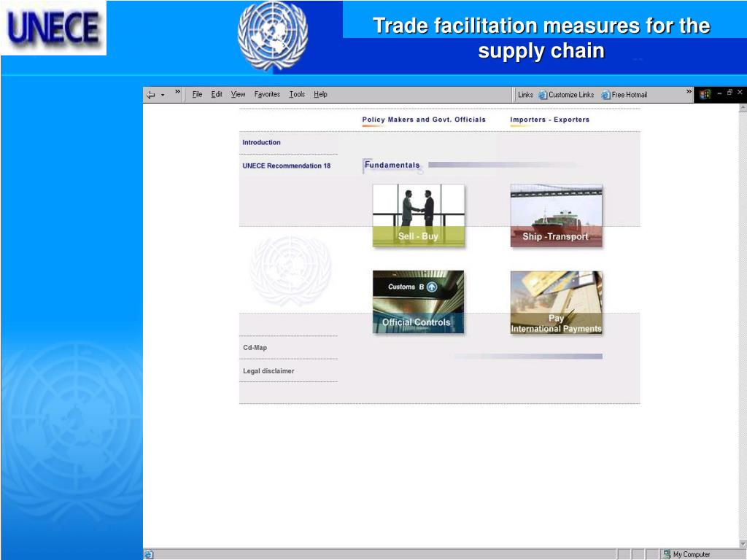This screenshot has height=560, width=747.
Task: Select the Importers - Exporters tab
Action: tap(550, 120)
